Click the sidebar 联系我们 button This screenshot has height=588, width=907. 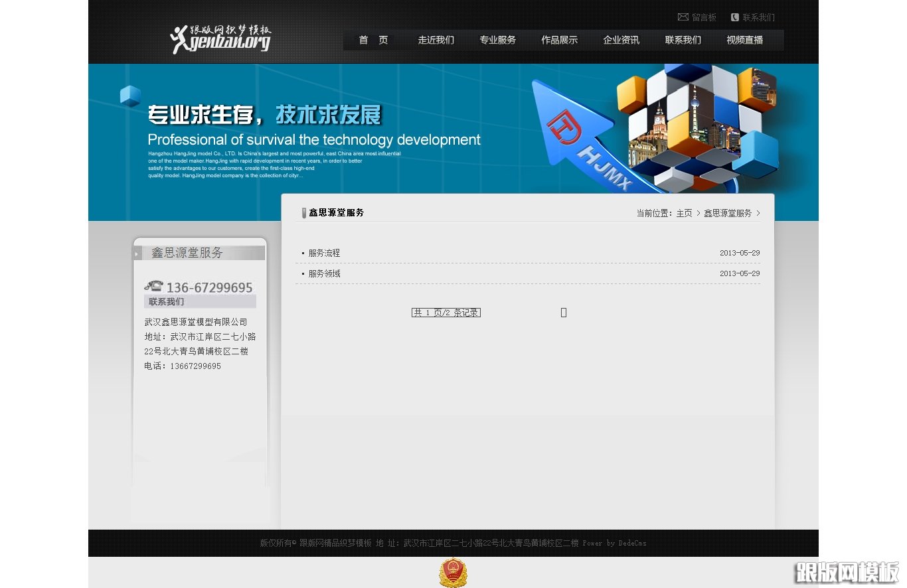pos(165,301)
